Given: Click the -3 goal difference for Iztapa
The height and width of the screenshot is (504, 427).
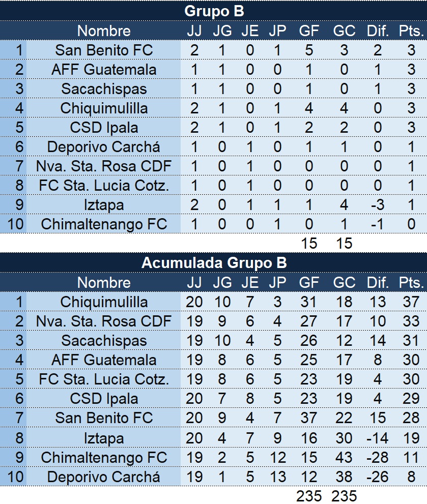Looking at the screenshot, I should point(378,204).
